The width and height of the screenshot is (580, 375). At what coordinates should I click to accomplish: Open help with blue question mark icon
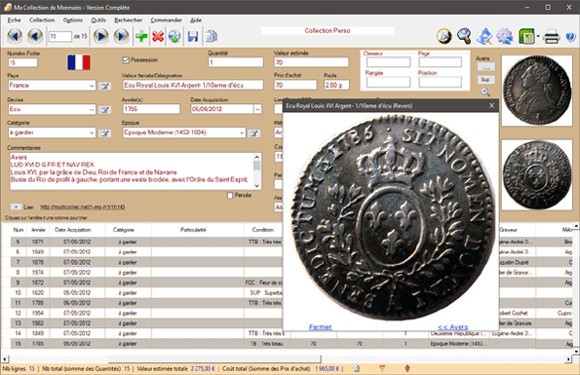tap(570, 37)
